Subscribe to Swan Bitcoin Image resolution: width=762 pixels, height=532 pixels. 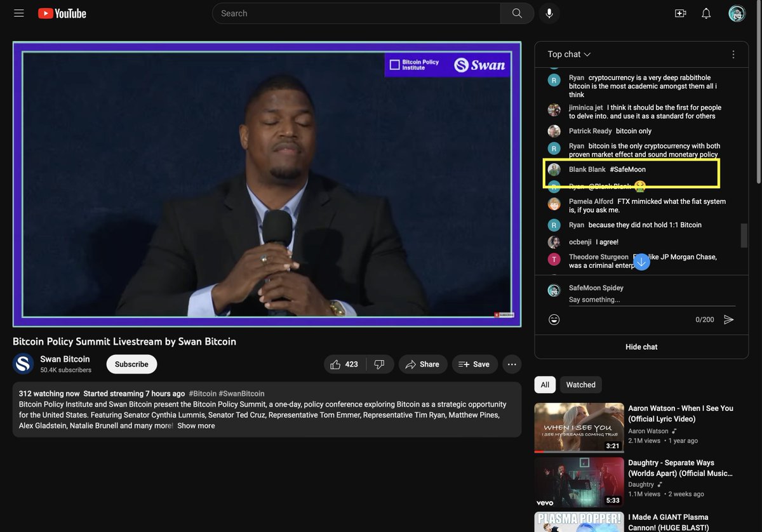(131, 364)
